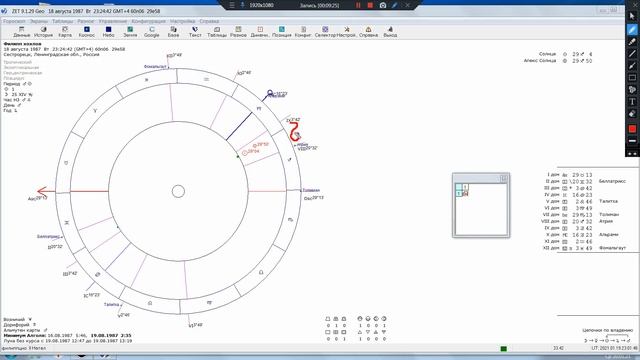Open the Данные toolbar button
Screen dimensions: 640x360
(22, 32)
